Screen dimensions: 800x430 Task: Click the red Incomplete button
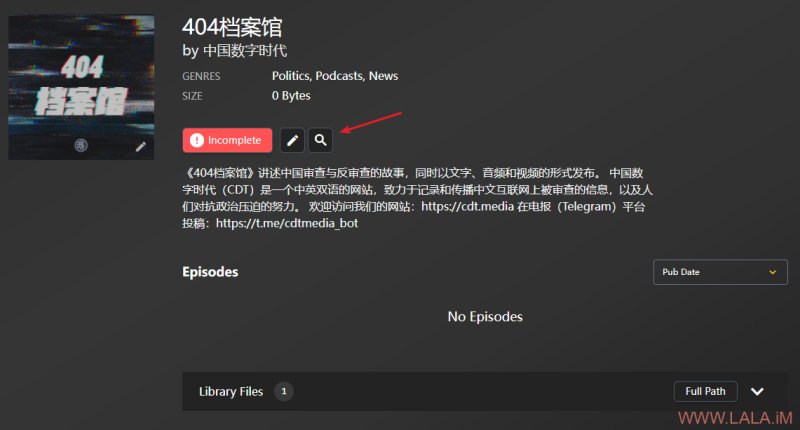[228, 140]
